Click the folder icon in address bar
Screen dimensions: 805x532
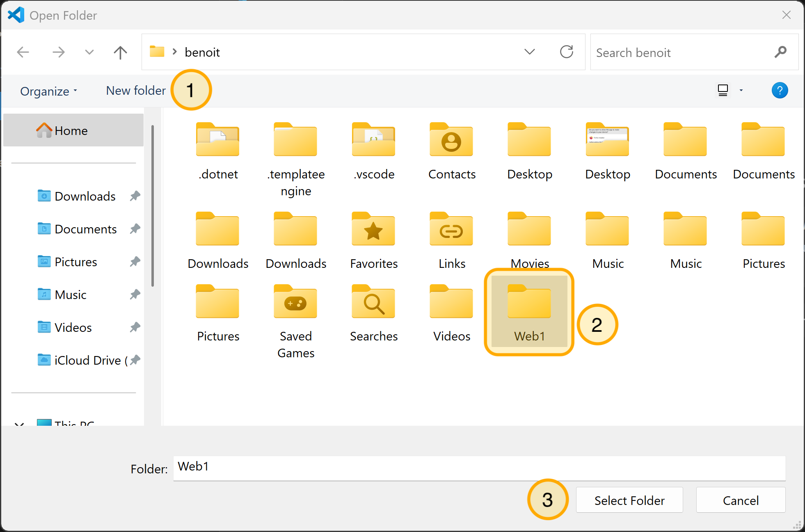(157, 52)
